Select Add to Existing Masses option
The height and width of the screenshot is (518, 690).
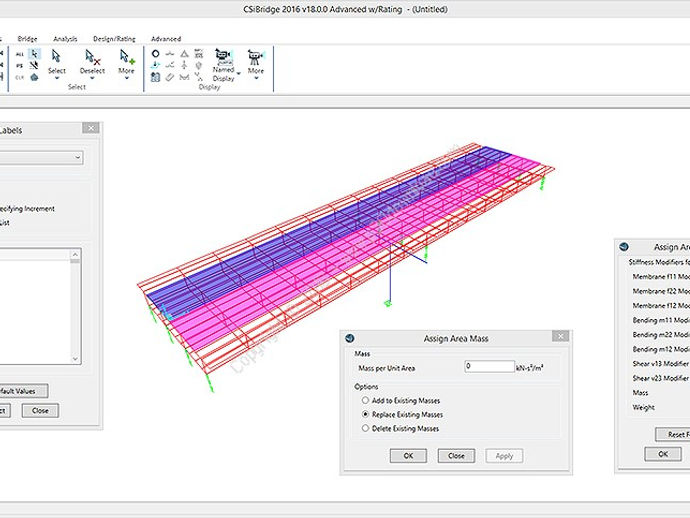click(365, 400)
